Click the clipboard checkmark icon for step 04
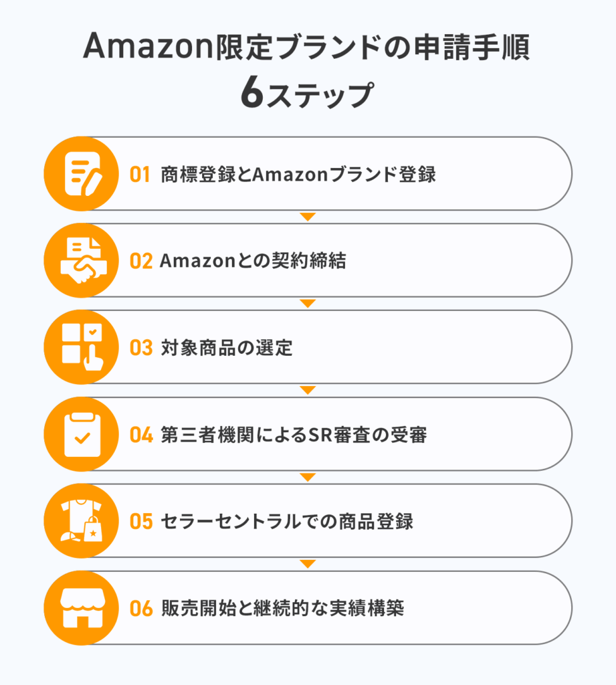 (x=81, y=434)
